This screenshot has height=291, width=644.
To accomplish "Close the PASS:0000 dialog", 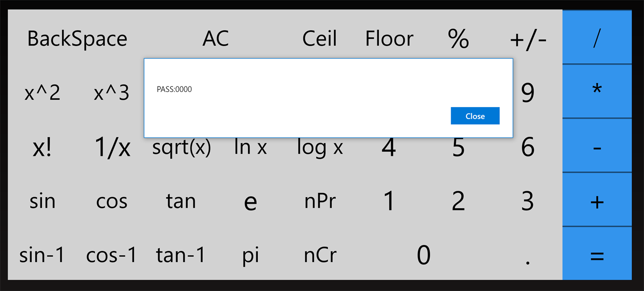I will pos(475,116).
